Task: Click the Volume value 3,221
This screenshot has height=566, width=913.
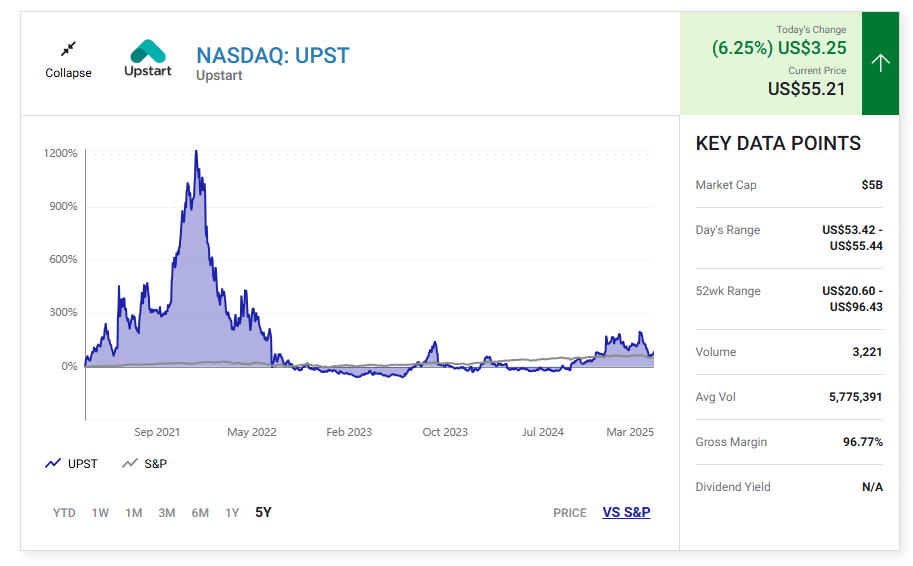Action: tap(867, 352)
